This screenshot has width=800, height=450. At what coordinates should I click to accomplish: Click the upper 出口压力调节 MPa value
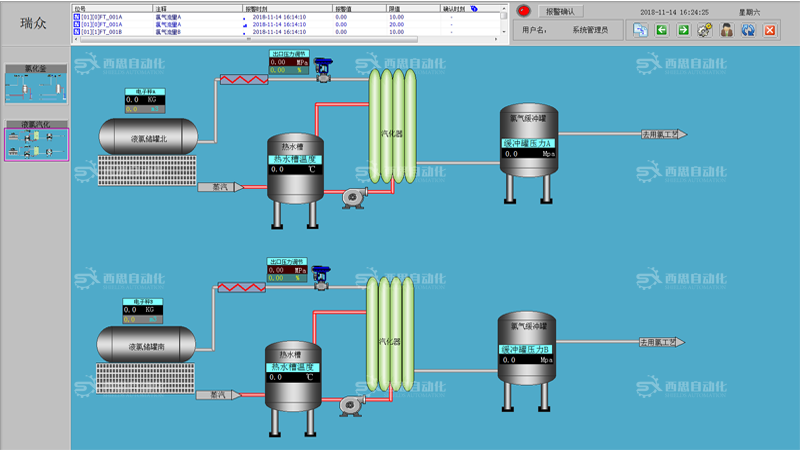pos(289,62)
